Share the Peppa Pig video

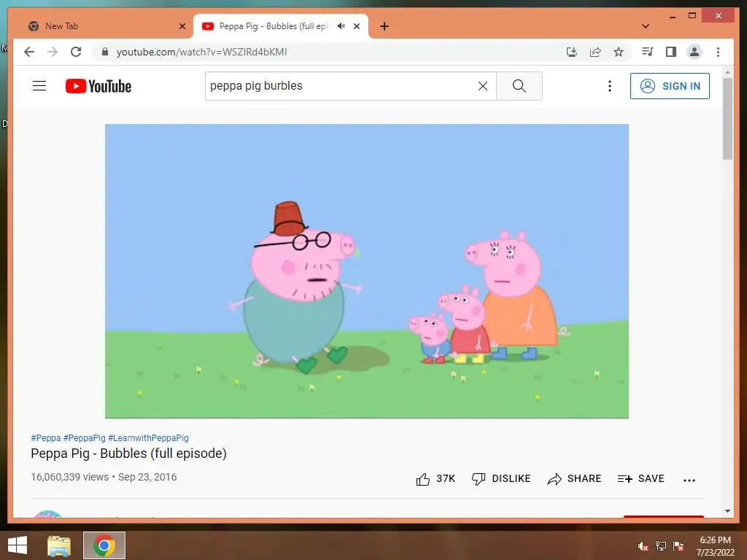[574, 478]
